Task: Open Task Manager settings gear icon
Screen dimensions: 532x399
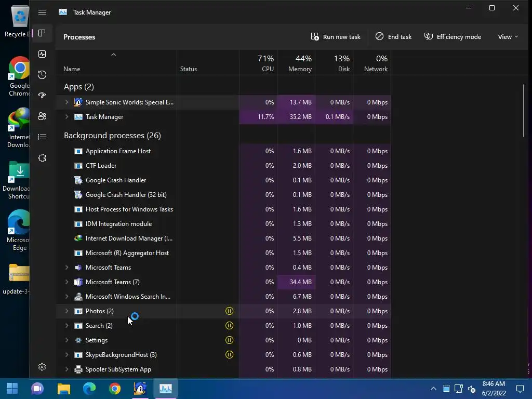Action: (x=42, y=367)
